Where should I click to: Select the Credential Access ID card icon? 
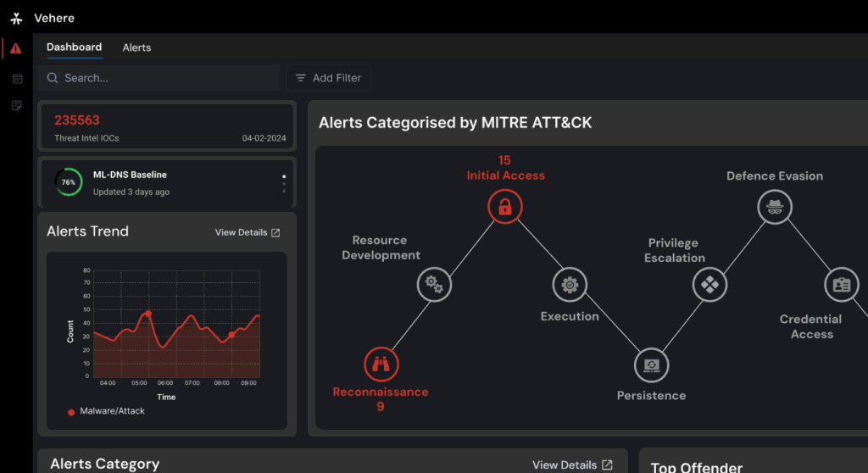[842, 285]
